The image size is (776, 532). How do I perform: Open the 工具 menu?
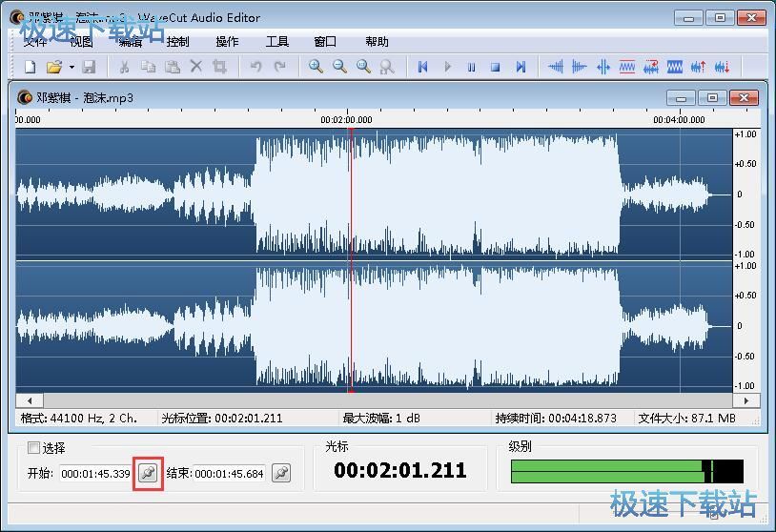tap(276, 42)
